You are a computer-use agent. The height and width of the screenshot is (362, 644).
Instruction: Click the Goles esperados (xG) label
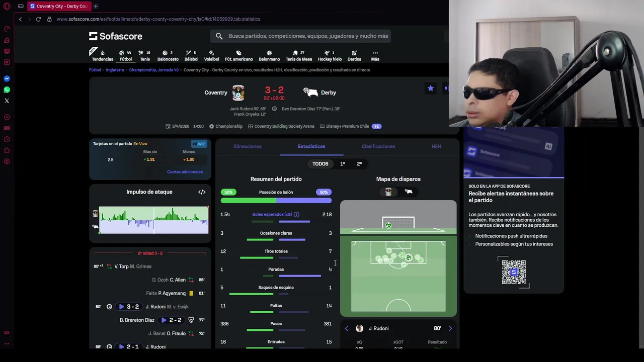[272, 215]
